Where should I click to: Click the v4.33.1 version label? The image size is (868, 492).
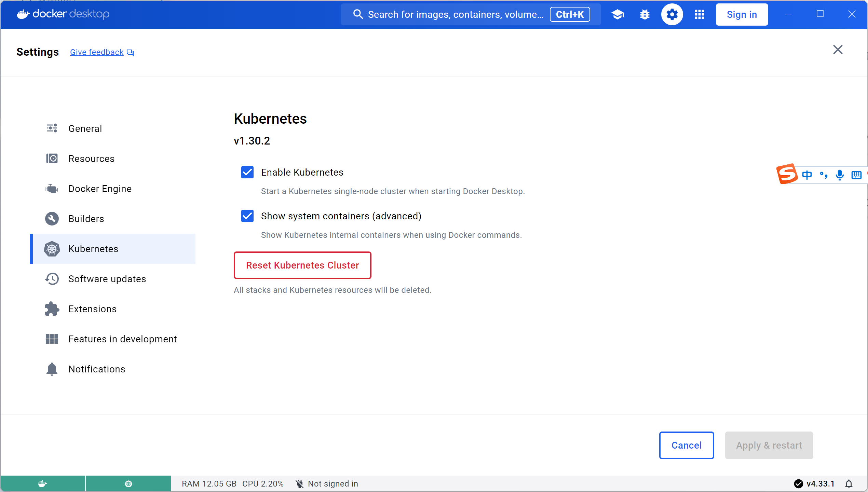(820, 484)
